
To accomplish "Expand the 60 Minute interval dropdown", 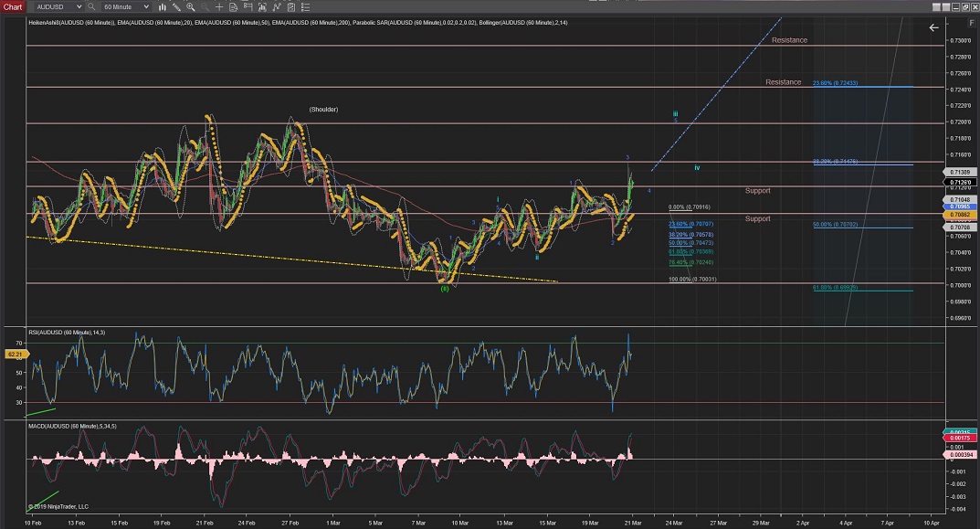I will coord(146,6).
